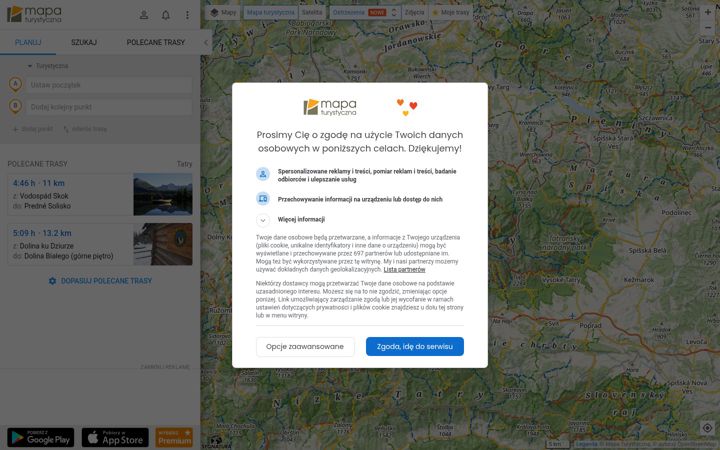The image size is (720, 450).
Task: Open the Vodospád Skok lake thumbnail
Action: pos(163,194)
